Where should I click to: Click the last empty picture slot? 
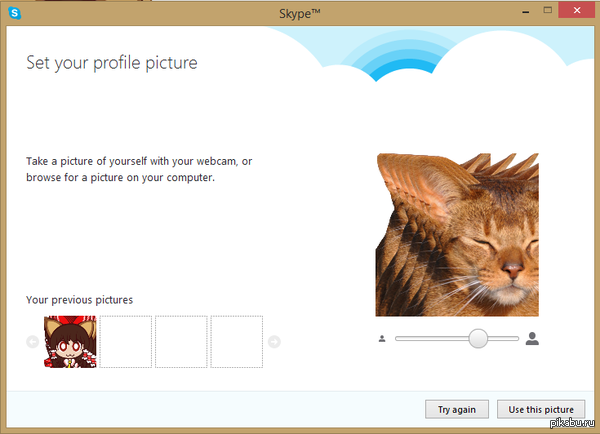[236, 342]
